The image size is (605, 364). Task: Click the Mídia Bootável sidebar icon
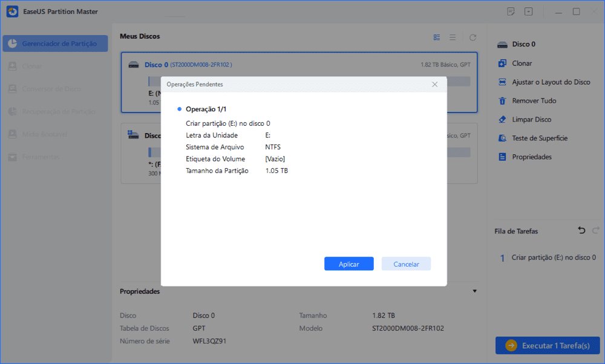(x=12, y=134)
